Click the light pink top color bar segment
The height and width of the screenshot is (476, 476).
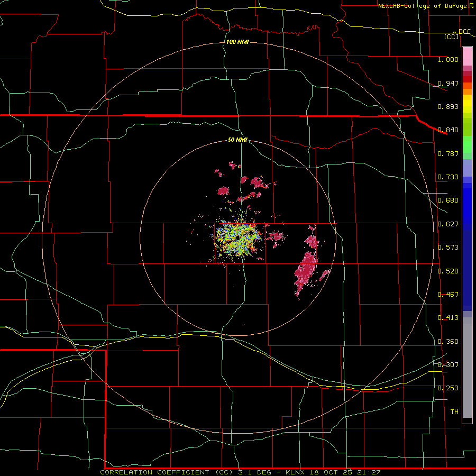pos(467,56)
